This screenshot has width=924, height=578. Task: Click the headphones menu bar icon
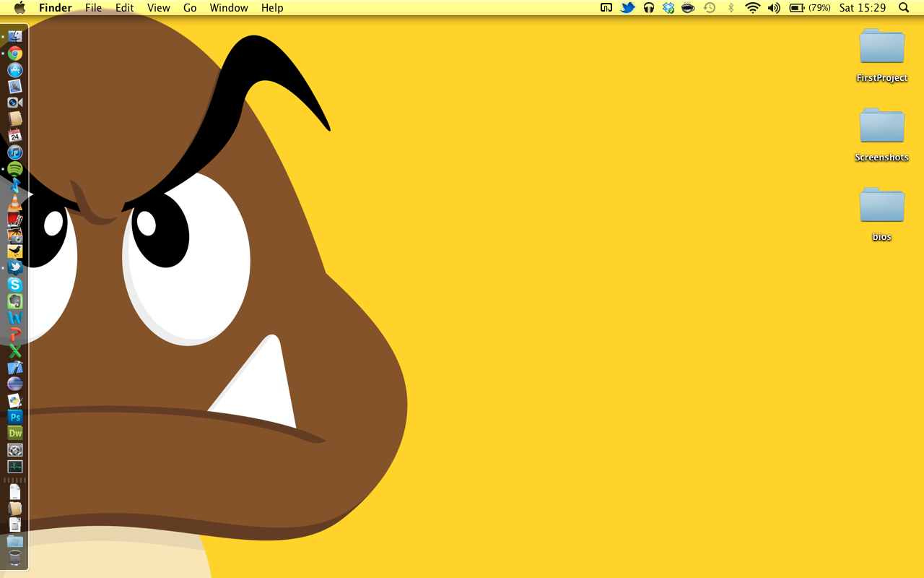(649, 8)
